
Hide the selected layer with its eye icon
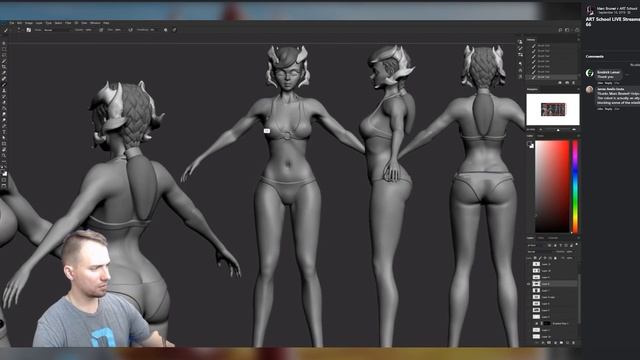click(x=529, y=284)
